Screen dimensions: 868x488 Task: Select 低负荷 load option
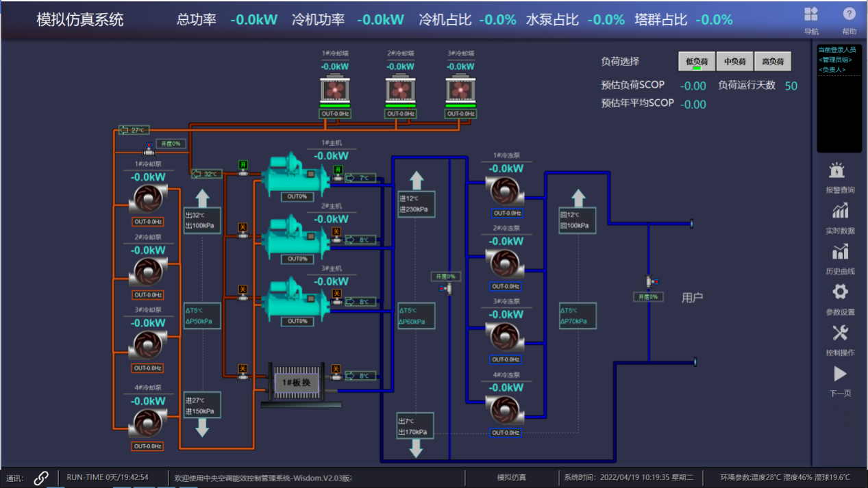click(697, 62)
